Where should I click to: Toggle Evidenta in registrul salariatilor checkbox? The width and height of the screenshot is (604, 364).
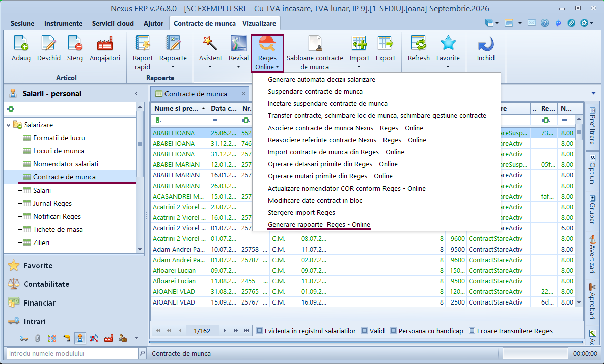(x=260, y=331)
